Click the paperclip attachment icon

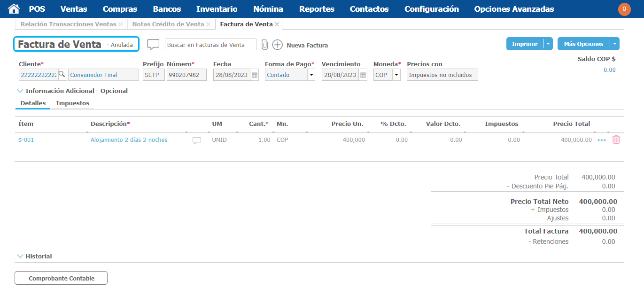264,45
